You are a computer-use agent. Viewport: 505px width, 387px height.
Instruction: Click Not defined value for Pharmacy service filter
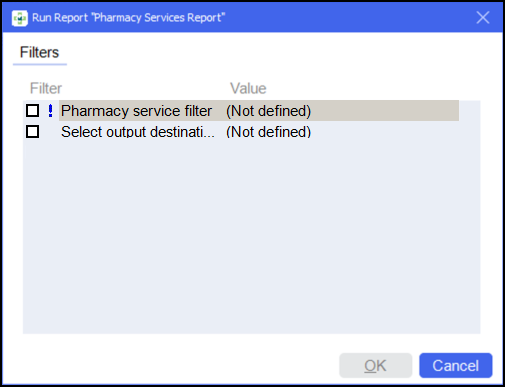pos(268,111)
